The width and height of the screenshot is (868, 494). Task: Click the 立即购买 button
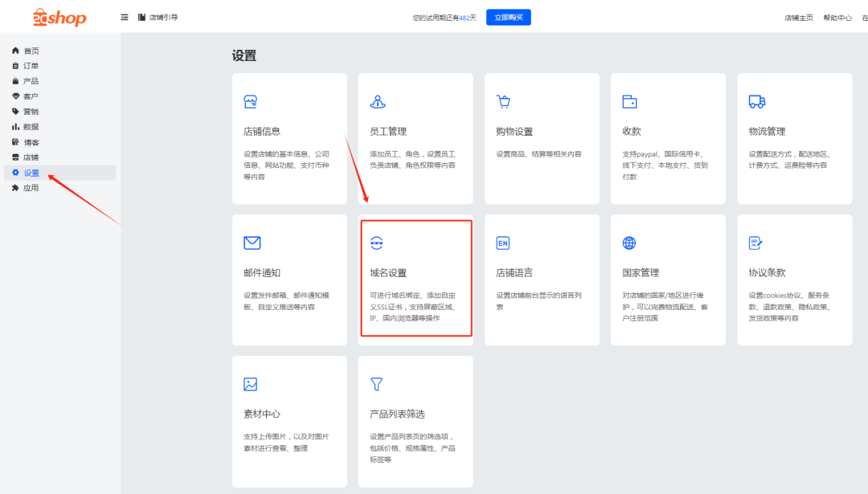pos(508,17)
